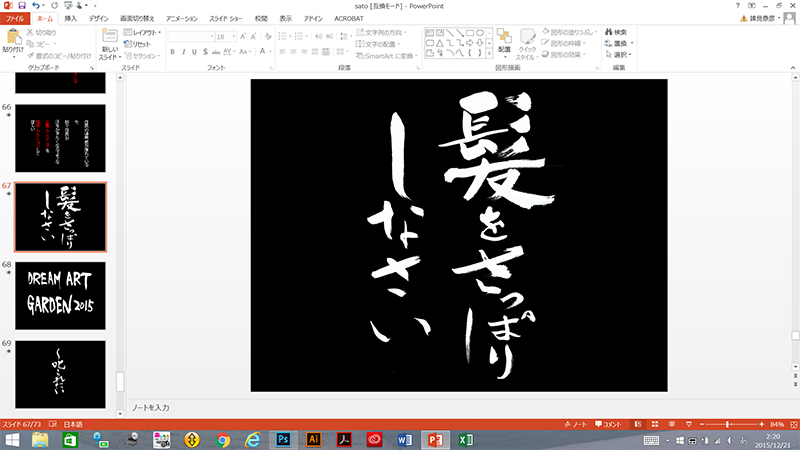Click the Find (検索) binoculars icon

[607, 32]
